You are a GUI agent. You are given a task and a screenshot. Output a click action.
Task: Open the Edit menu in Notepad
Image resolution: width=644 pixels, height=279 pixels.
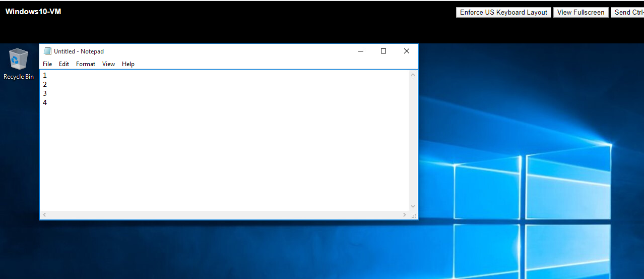click(x=64, y=64)
